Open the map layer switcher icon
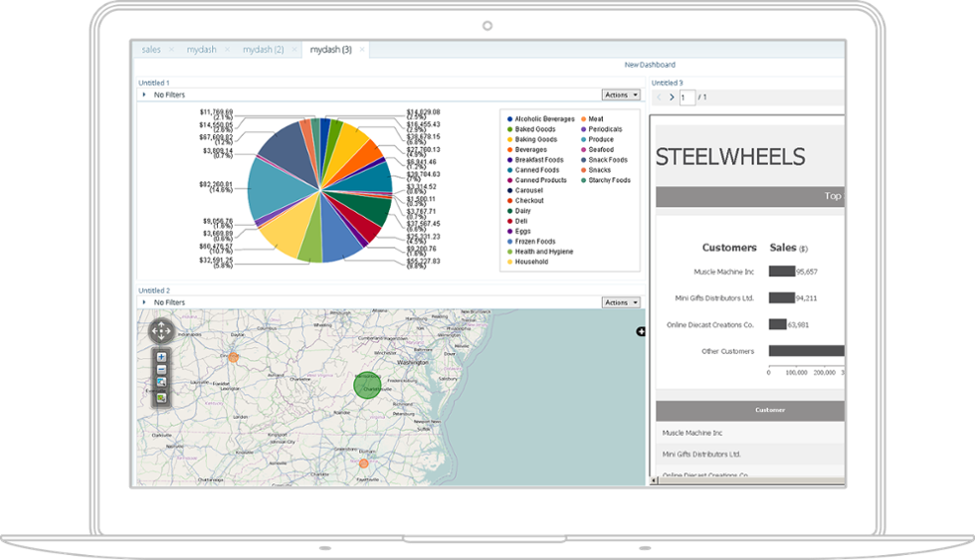The image size is (975, 560). click(161, 397)
